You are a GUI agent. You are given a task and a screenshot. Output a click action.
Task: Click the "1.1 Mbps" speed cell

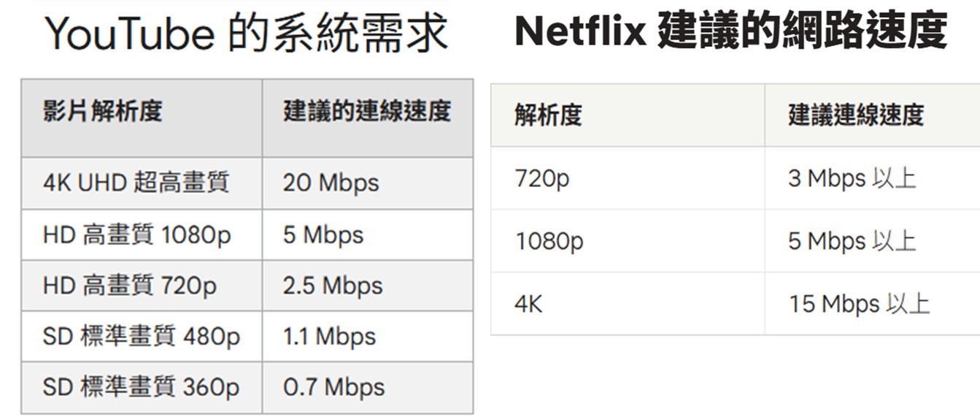point(329,337)
